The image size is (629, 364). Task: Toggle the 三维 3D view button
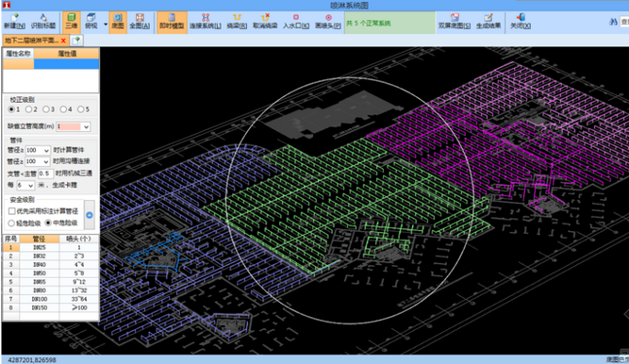pyautogui.click(x=72, y=22)
